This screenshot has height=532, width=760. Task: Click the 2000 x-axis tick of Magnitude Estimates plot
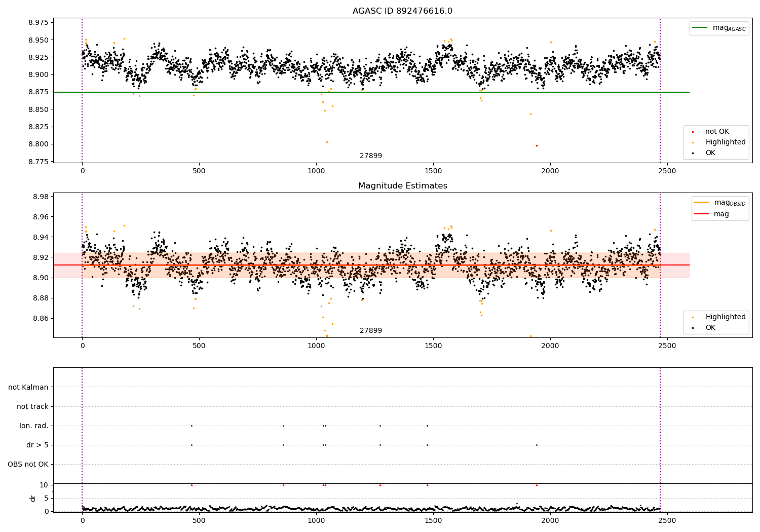coord(550,346)
